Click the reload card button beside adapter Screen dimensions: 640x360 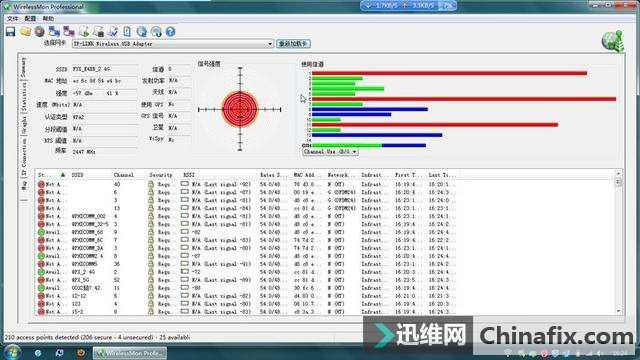294,43
